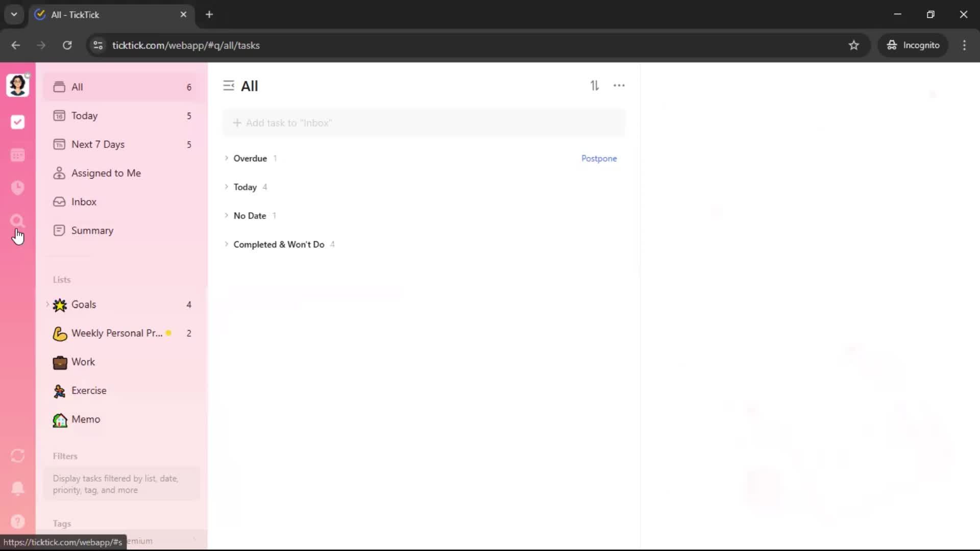The width and height of the screenshot is (980, 551).
Task: Click the Sync icon in left rail
Action: pos(17,456)
